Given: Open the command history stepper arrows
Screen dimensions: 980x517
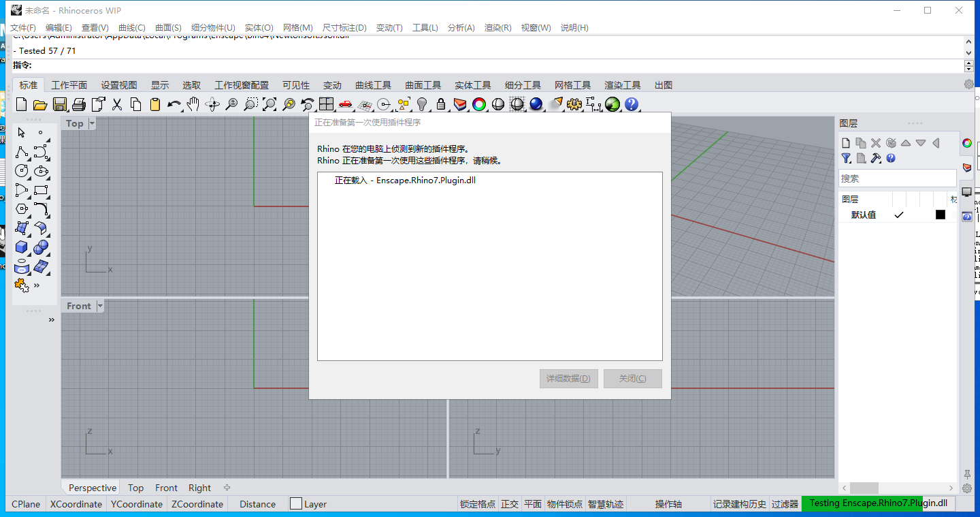Looking at the screenshot, I should coord(969,66).
